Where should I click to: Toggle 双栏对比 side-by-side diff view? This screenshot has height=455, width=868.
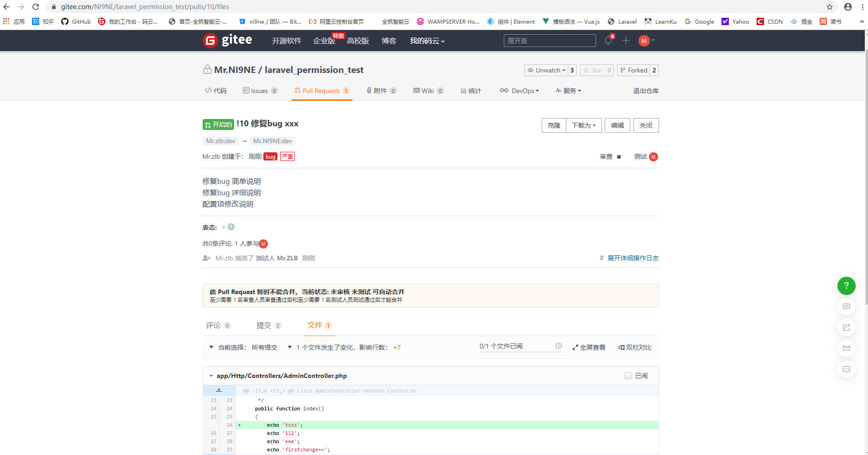(634, 347)
